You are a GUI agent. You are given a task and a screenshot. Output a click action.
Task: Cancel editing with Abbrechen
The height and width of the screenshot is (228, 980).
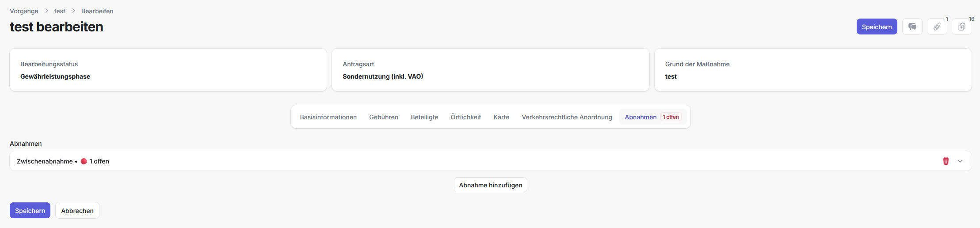tap(77, 211)
